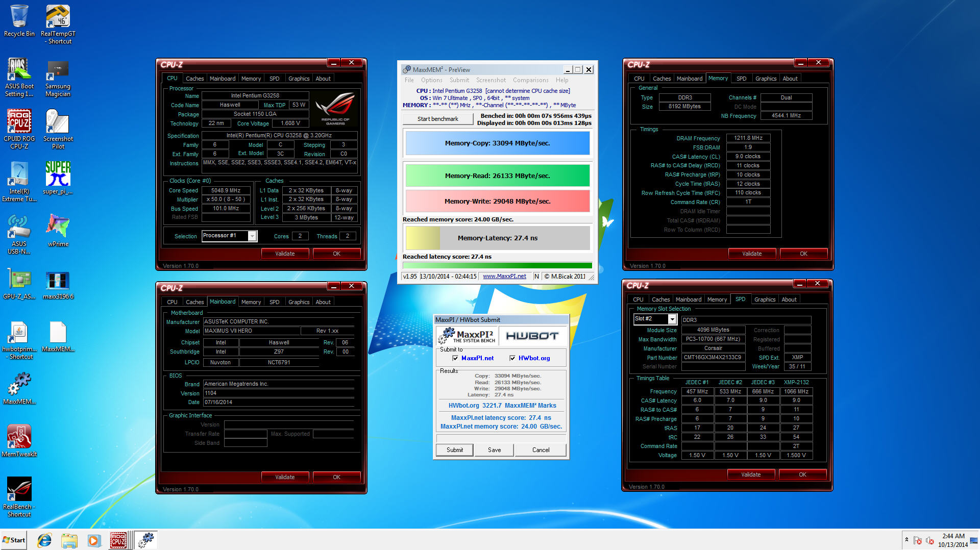
Task: Open Comparisons menu in MaxxMEM
Action: 531,80
